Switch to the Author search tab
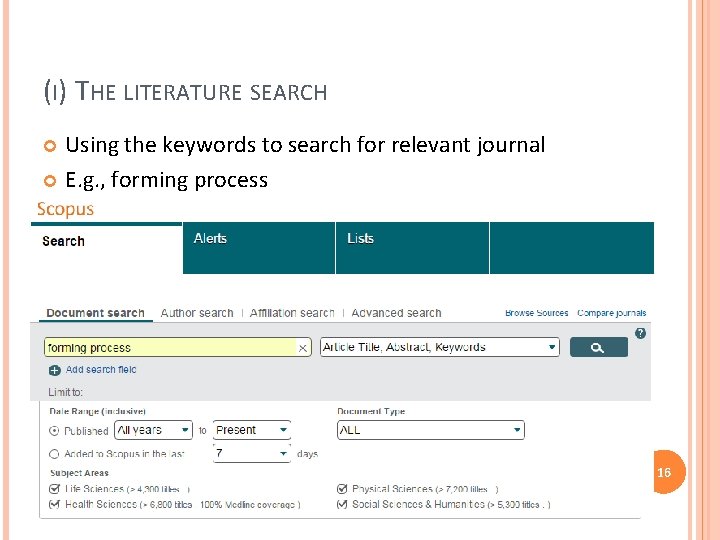This screenshot has width=720, height=540. tap(197, 313)
